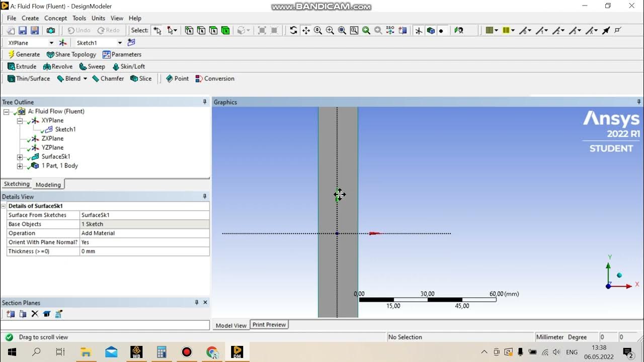Screen dimensions: 644x362
Task: Open the Select Mode dropdown arrow
Action: click(176, 31)
